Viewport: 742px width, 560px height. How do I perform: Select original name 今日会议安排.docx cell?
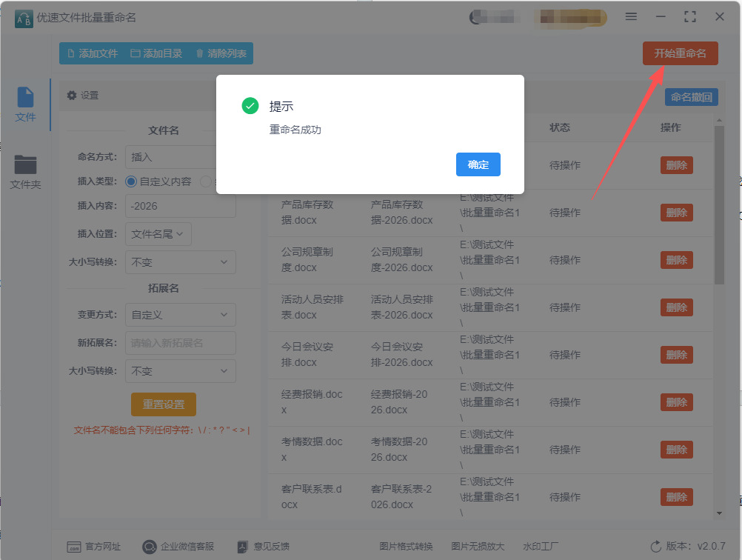(x=307, y=354)
